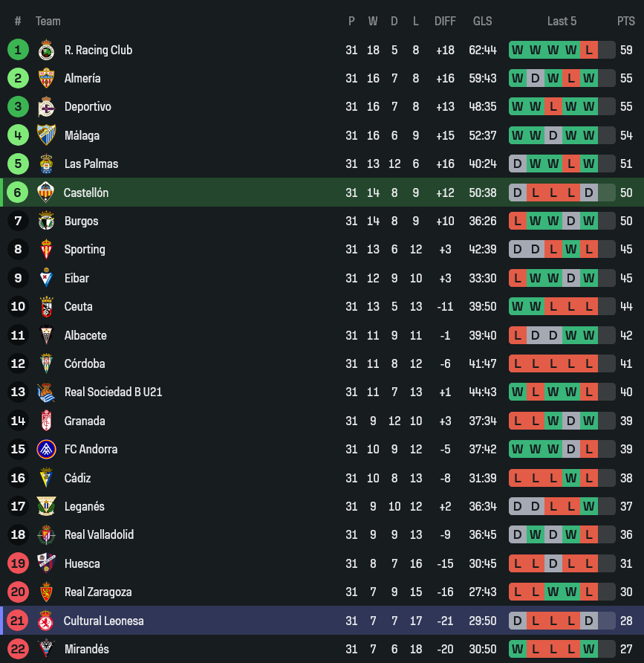Sort table by PTS column header
Screen dimensions: 644x663
click(x=625, y=21)
